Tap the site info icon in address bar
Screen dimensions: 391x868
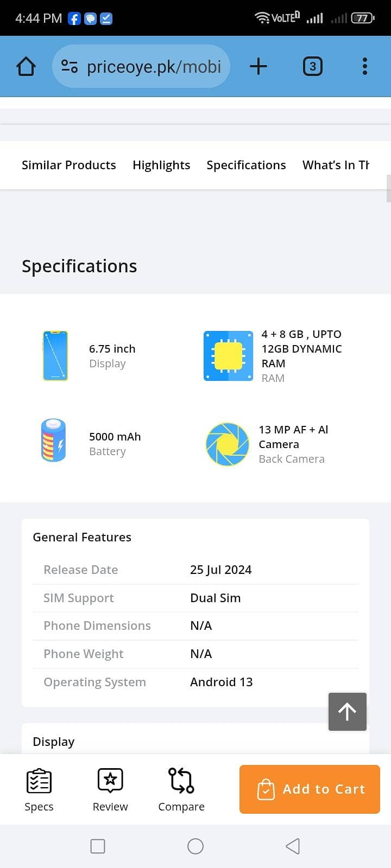[70, 67]
